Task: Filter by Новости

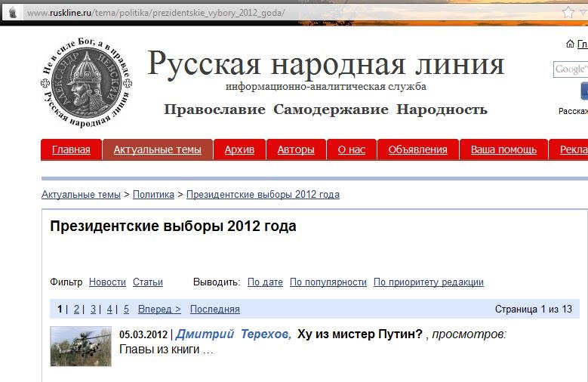Action: coord(107,282)
